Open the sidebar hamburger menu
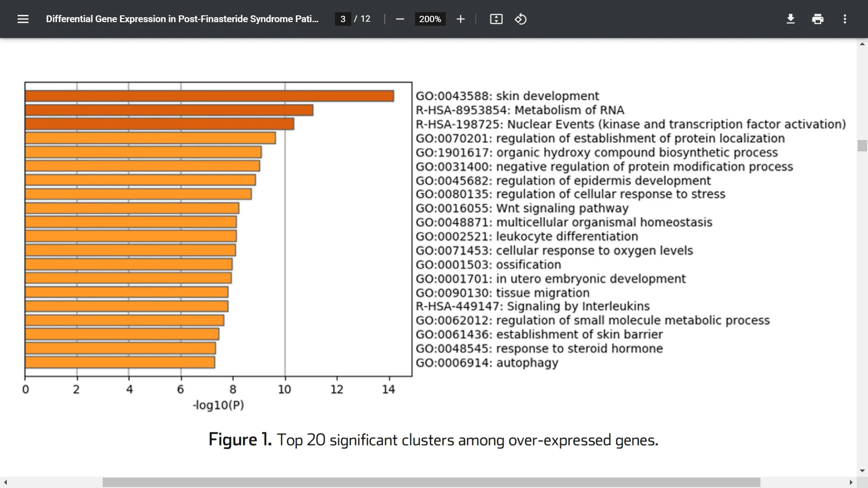Screen dimensions: 868x488 23,19
